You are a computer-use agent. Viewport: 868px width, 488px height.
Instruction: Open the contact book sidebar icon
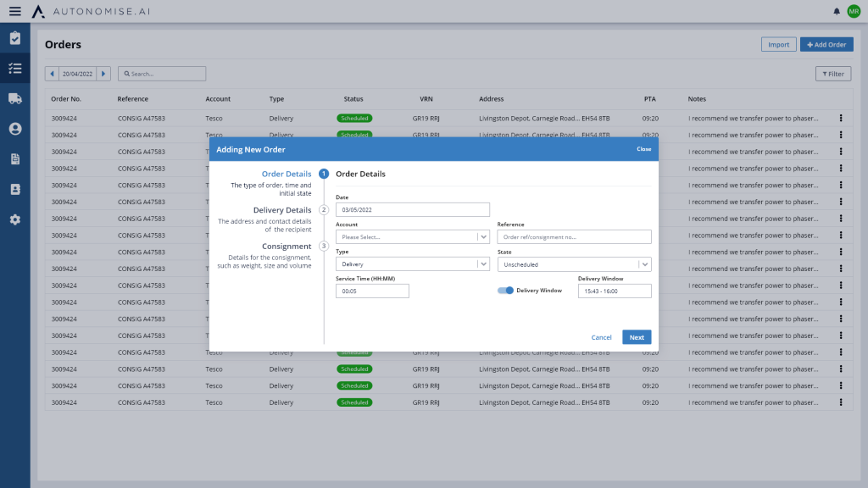[x=14, y=189]
